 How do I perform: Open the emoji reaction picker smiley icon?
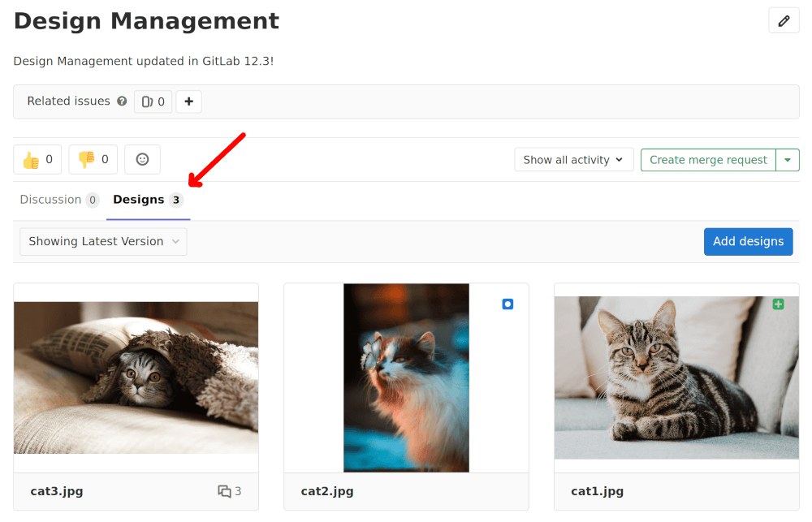(x=142, y=159)
